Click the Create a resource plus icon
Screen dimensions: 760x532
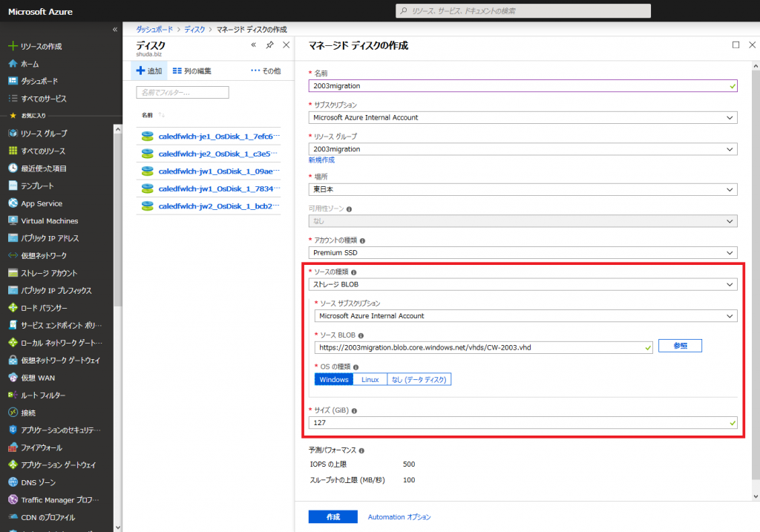(x=13, y=46)
